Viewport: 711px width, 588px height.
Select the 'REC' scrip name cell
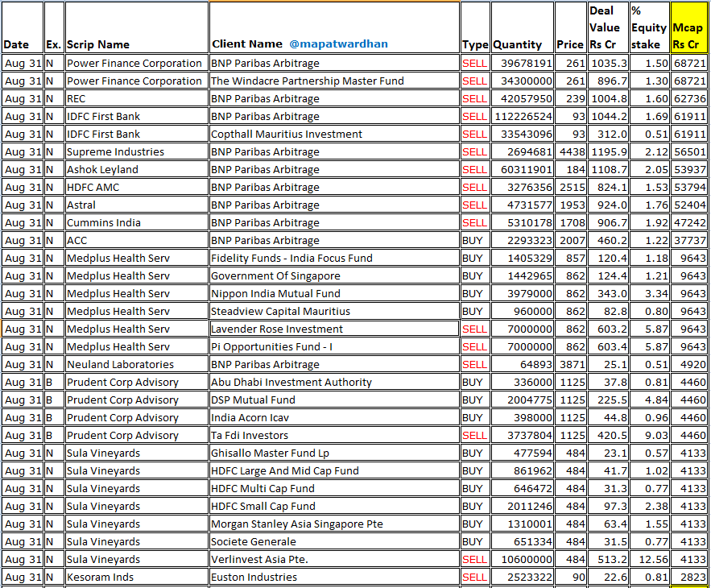click(x=137, y=98)
